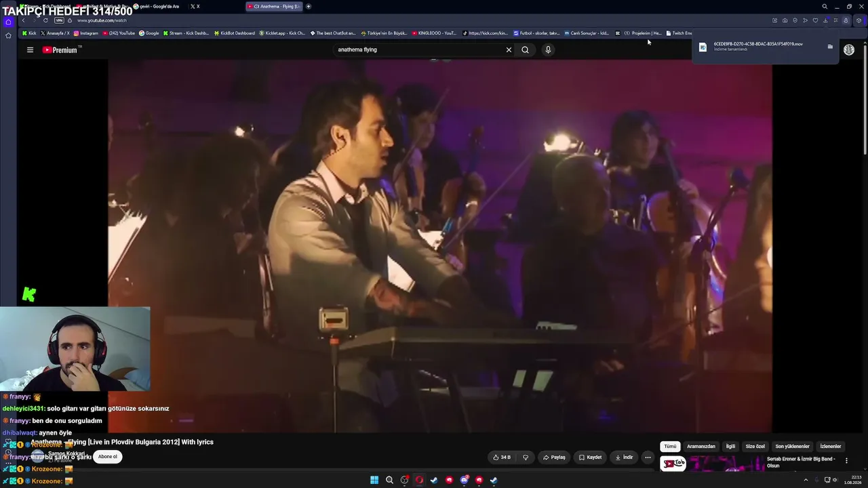Open the YouTube guide hamburger menu
Screen dimensions: 868x488
click(30, 49)
